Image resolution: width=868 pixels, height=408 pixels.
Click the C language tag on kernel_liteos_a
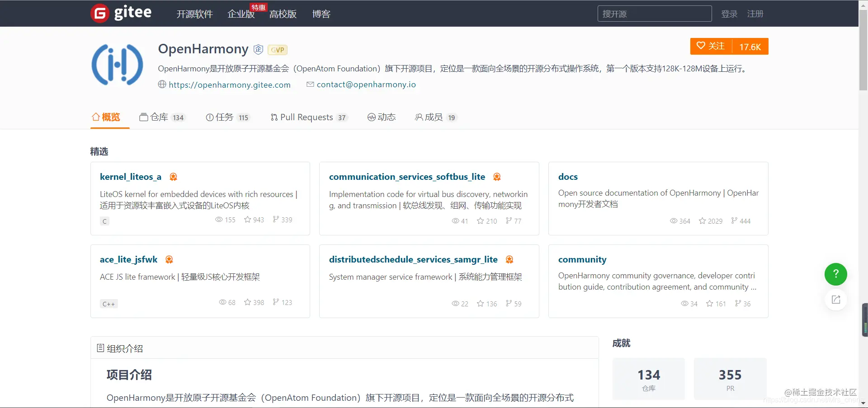tap(104, 221)
